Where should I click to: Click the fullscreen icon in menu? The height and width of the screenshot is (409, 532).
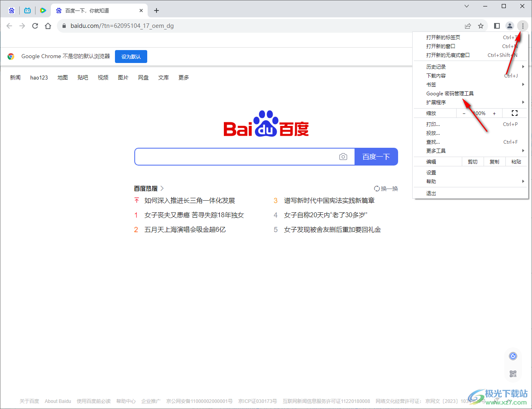click(515, 113)
